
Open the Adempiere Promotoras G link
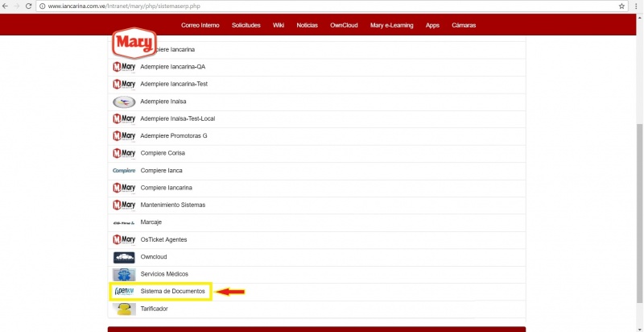click(174, 135)
